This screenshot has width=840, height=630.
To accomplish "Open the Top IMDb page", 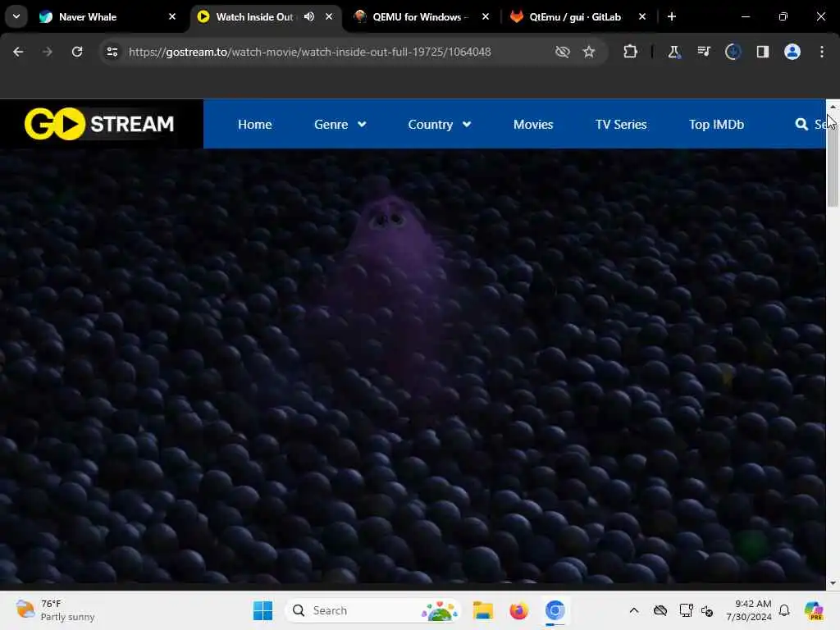I will click(716, 125).
